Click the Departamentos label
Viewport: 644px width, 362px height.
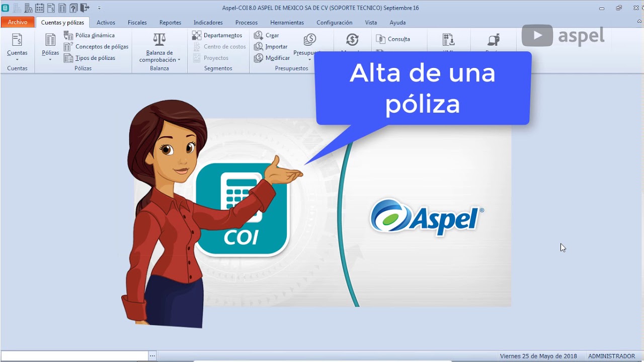(223, 36)
